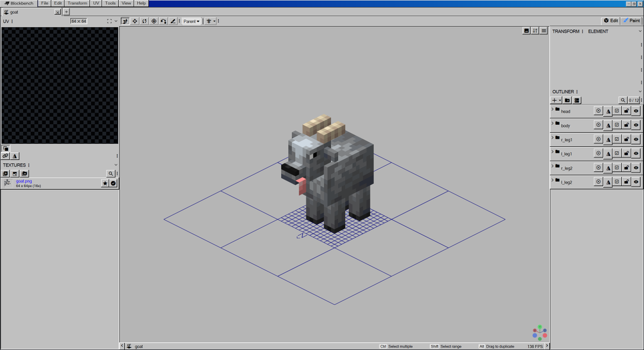
Task: Toggle UV fullscreen view icon
Action: pos(109,21)
